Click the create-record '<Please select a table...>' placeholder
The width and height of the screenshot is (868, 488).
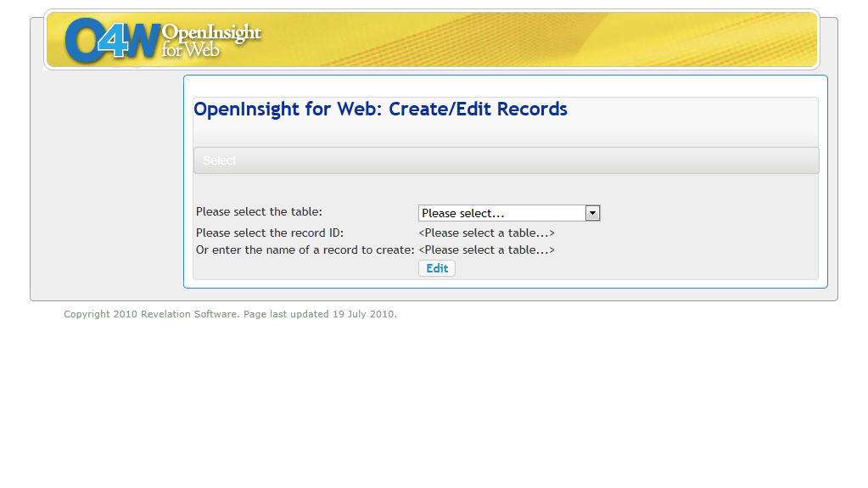coord(486,250)
